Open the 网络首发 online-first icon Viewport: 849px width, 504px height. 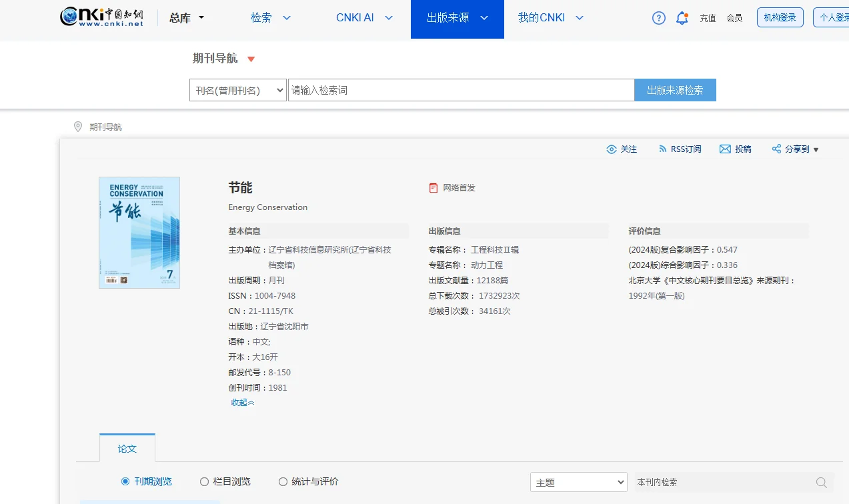click(434, 187)
